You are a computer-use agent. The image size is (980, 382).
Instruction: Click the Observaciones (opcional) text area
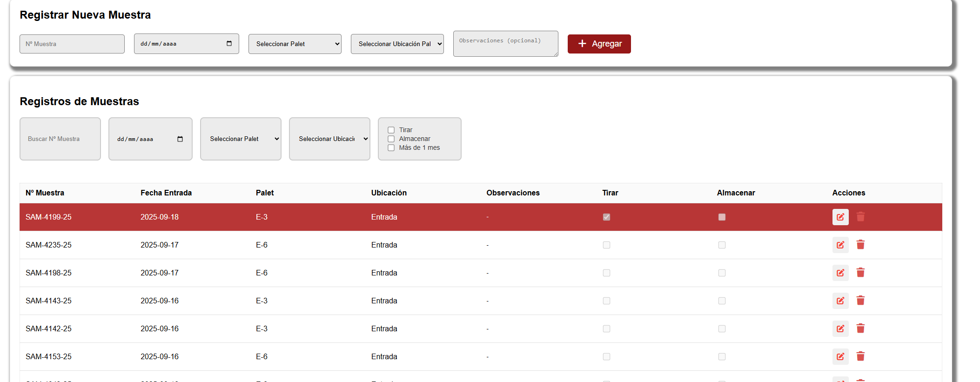506,44
